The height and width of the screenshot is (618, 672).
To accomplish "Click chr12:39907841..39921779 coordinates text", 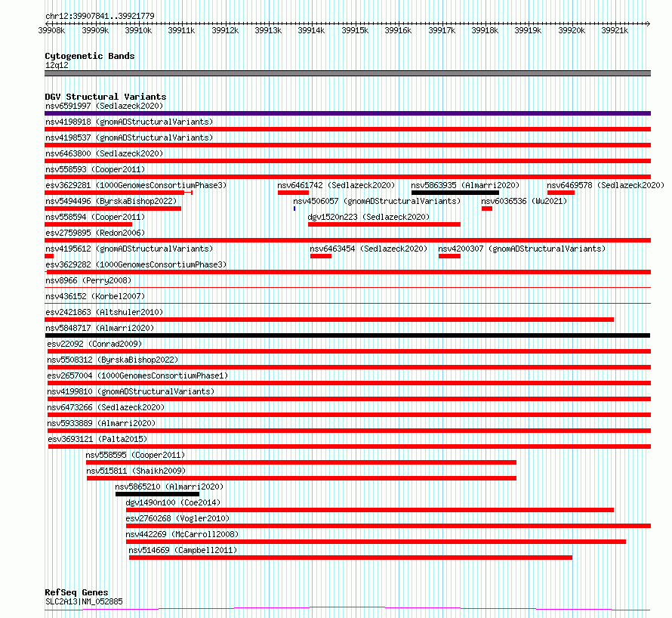I will [100, 17].
